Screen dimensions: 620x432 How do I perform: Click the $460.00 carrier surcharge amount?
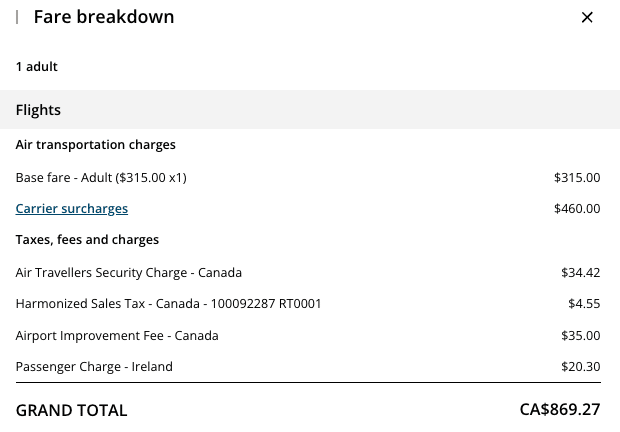pyautogui.click(x=577, y=209)
